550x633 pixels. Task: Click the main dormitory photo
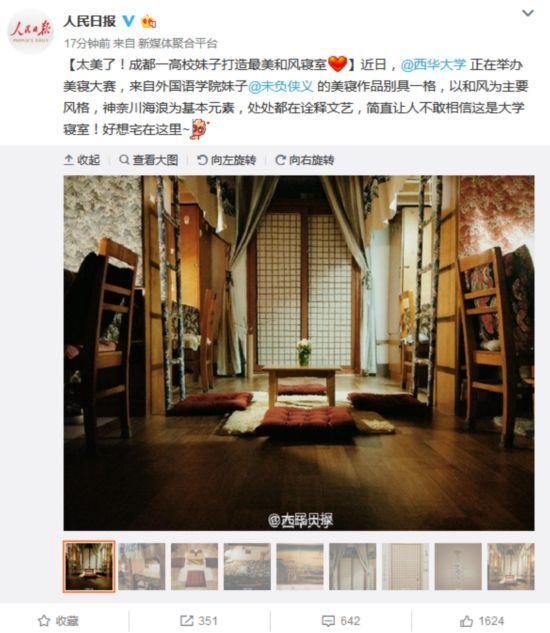click(x=299, y=353)
